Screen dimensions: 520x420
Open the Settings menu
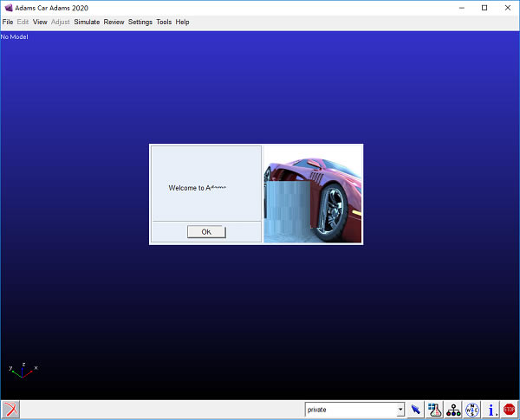(x=140, y=22)
